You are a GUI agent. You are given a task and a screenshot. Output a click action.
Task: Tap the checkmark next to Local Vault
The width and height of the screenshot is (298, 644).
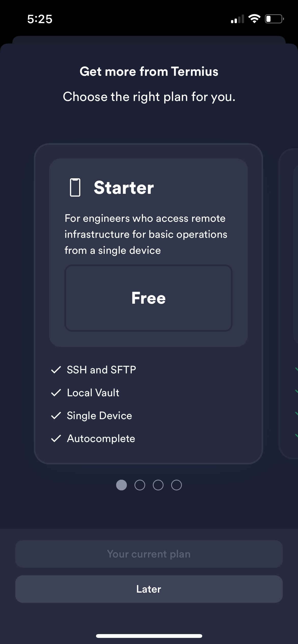click(x=56, y=393)
